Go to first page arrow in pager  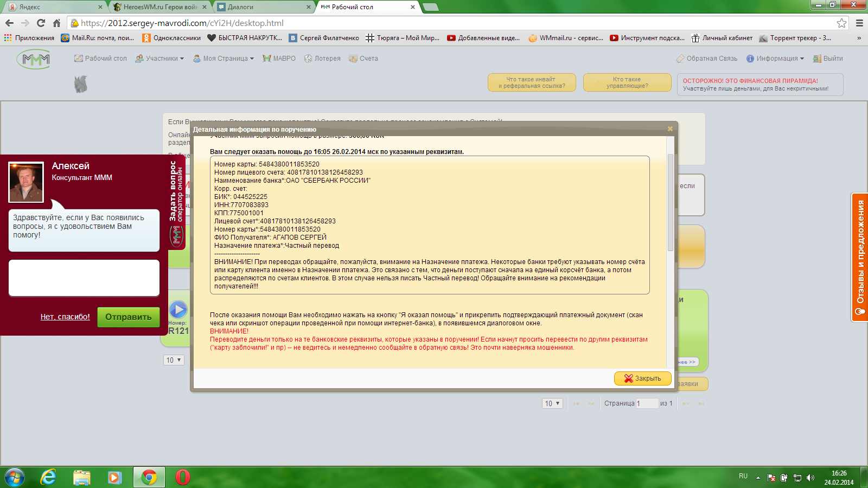(576, 403)
